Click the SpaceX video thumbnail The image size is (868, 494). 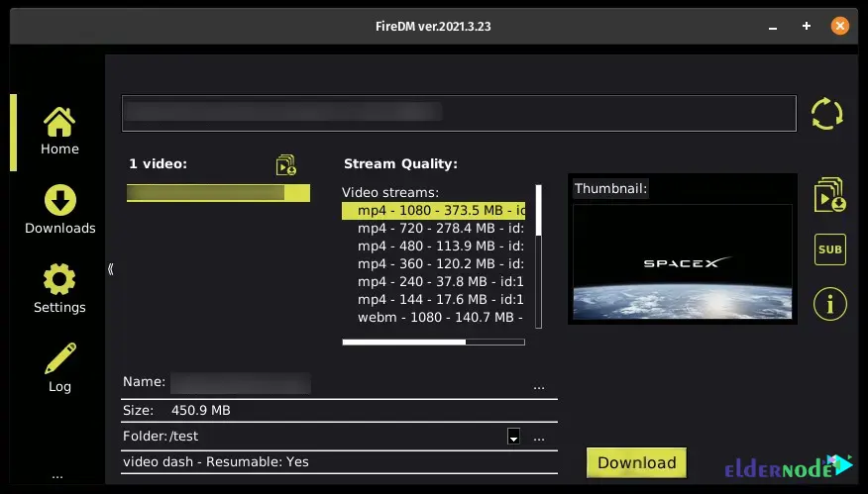(682, 262)
